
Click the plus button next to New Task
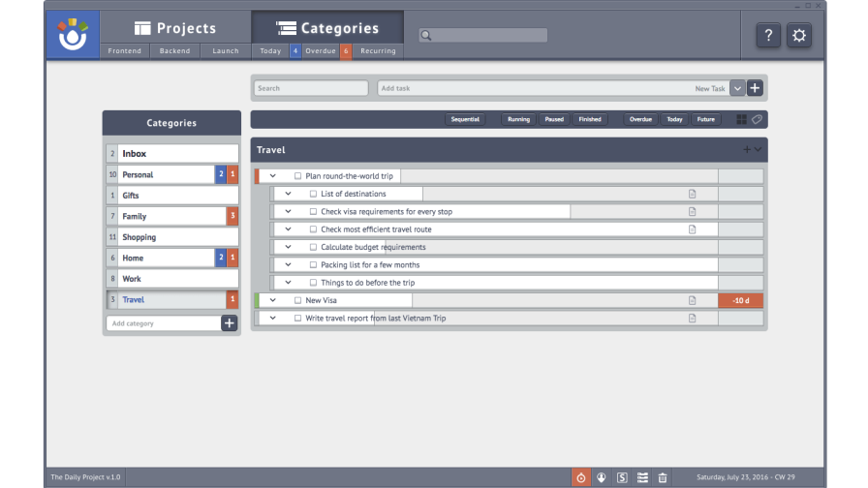[x=755, y=88]
